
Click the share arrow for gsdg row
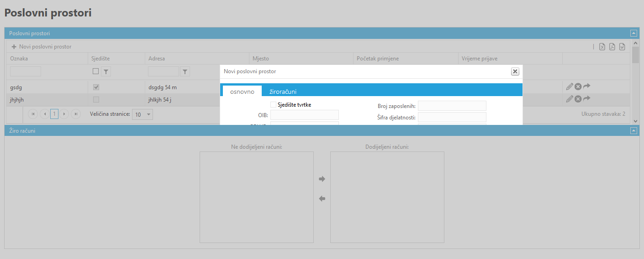(x=587, y=86)
